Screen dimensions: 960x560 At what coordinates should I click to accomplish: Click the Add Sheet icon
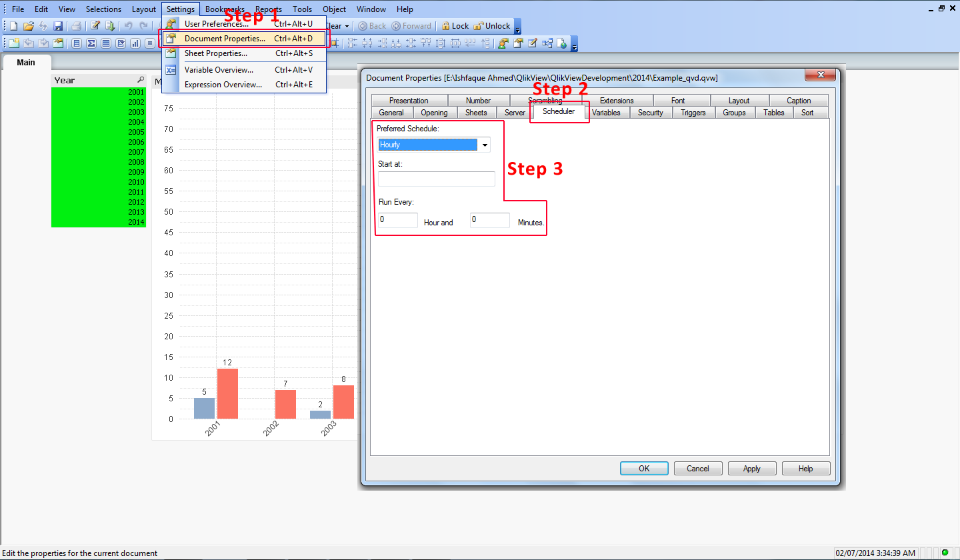click(x=13, y=43)
